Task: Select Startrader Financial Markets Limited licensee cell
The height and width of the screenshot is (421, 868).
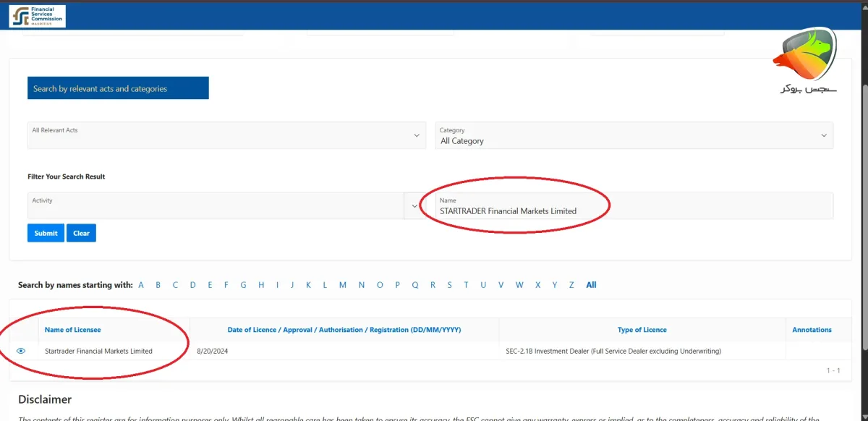Action: point(98,351)
